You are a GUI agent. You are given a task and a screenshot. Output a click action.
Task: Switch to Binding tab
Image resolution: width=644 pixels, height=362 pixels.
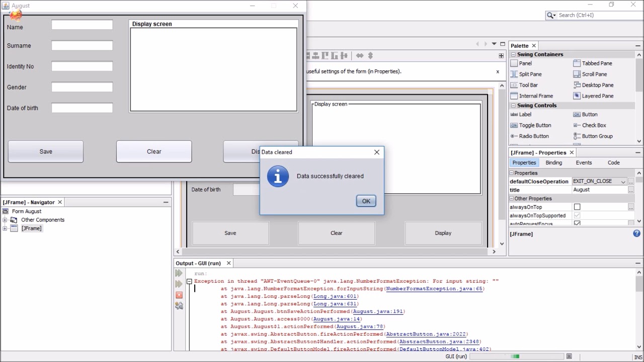click(x=553, y=163)
